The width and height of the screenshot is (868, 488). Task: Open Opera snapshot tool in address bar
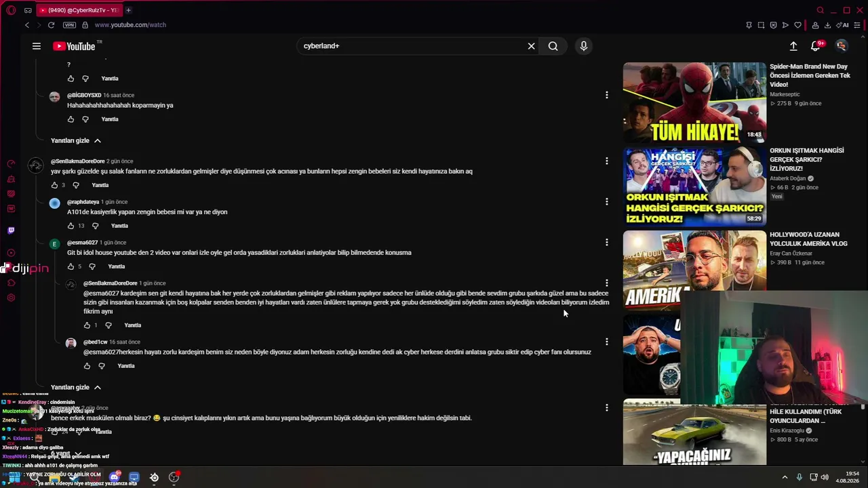coord(761,25)
